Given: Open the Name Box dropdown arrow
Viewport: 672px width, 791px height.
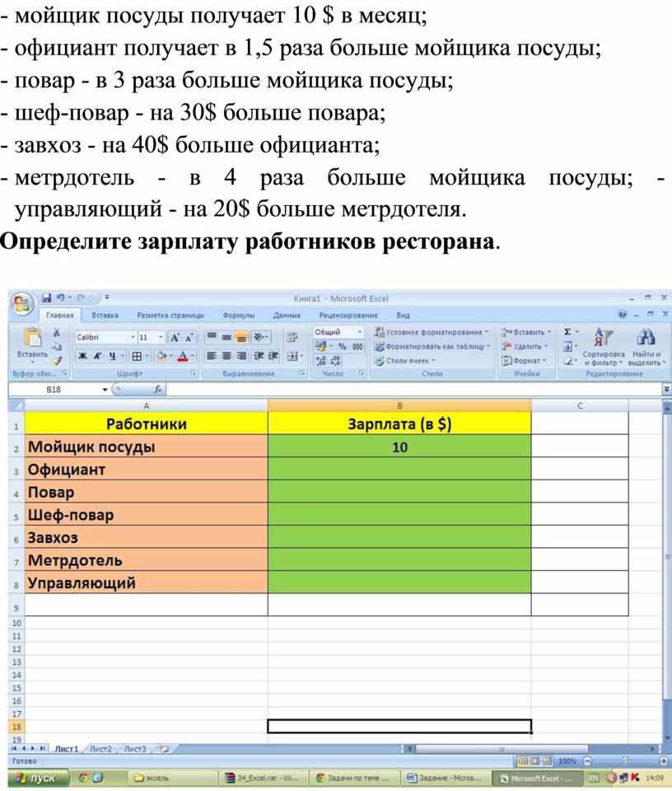Looking at the screenshot, I should coord(105,390).
